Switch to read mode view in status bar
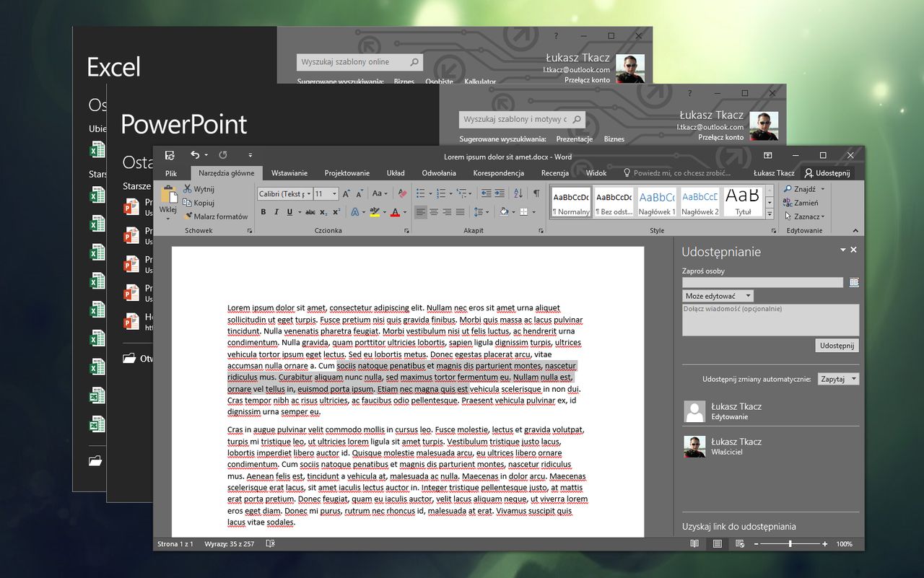Viewport: 924px width, 578px height. pos(694,544)
